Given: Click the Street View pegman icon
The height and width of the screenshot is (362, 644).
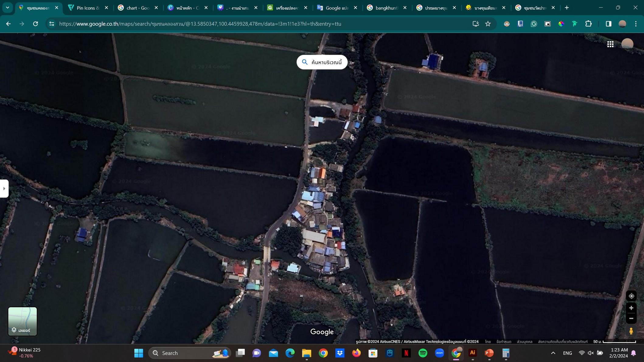Looking at the screenshot, I should (x=631, y=331).
